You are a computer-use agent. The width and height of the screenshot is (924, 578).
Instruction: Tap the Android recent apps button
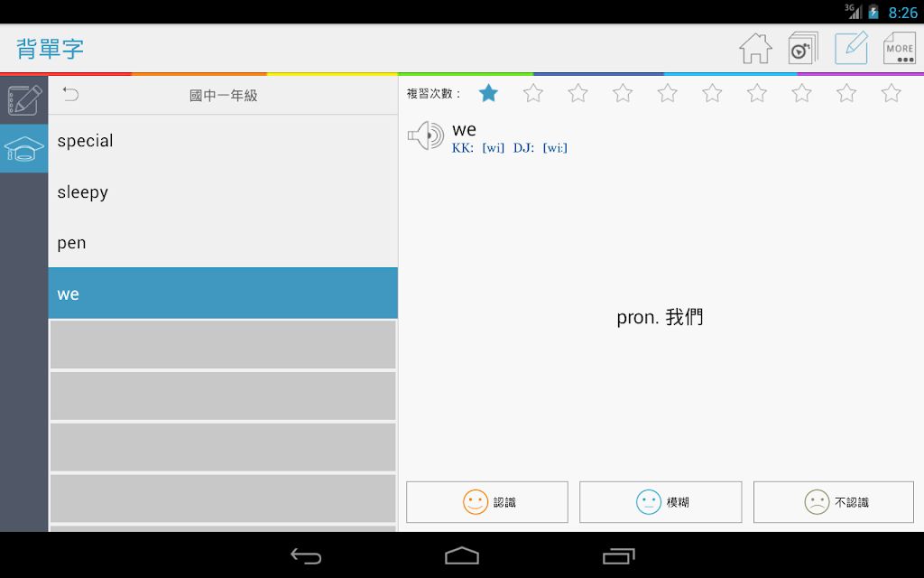618,555
